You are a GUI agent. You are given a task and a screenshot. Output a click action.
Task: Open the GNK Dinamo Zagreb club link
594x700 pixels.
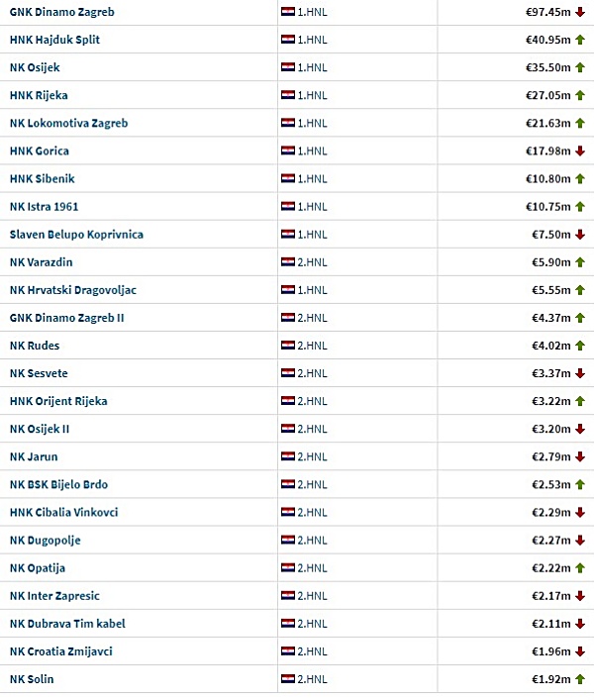62,12
